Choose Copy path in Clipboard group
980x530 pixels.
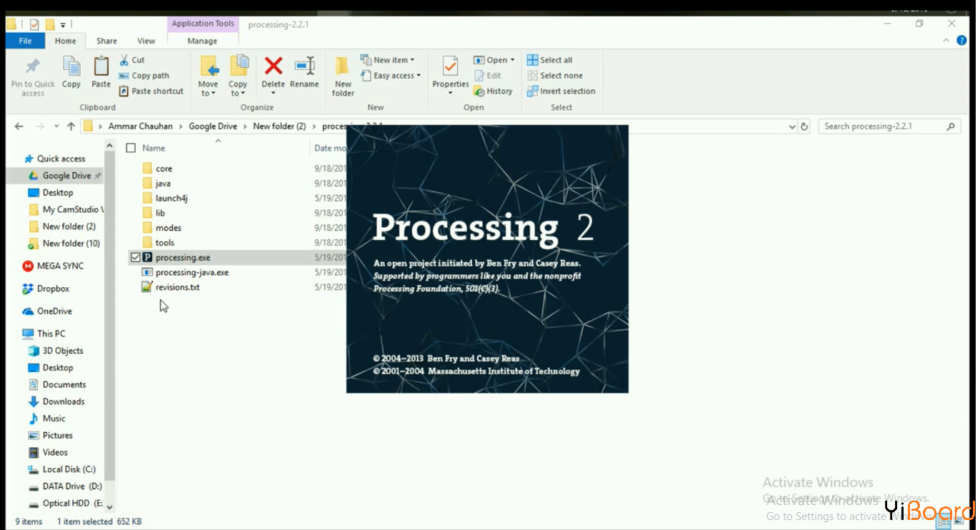click(x=144, y=76)
